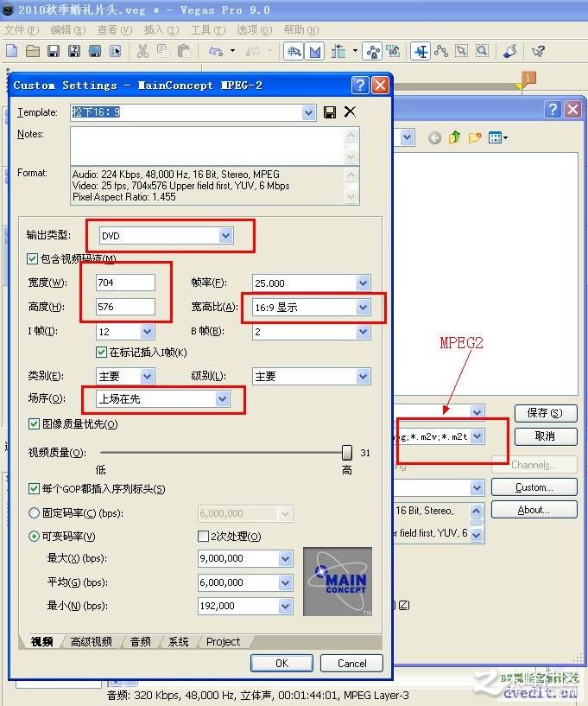
Task: Open the 最小 bps 192,000 dropdown
Action: [285, 606]
